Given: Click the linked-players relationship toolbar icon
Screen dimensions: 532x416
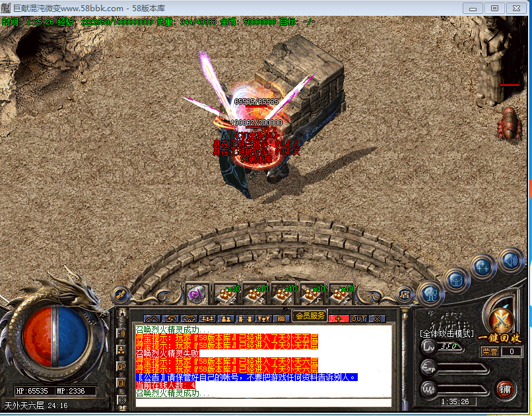Looking at the screenshot, I should pyautogui.click(x=245, y=319).
